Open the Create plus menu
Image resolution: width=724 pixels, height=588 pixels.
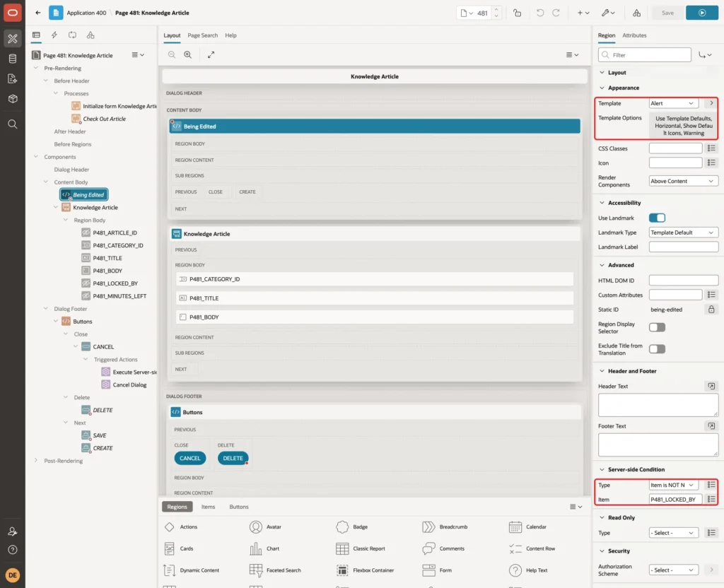(583, 13)
